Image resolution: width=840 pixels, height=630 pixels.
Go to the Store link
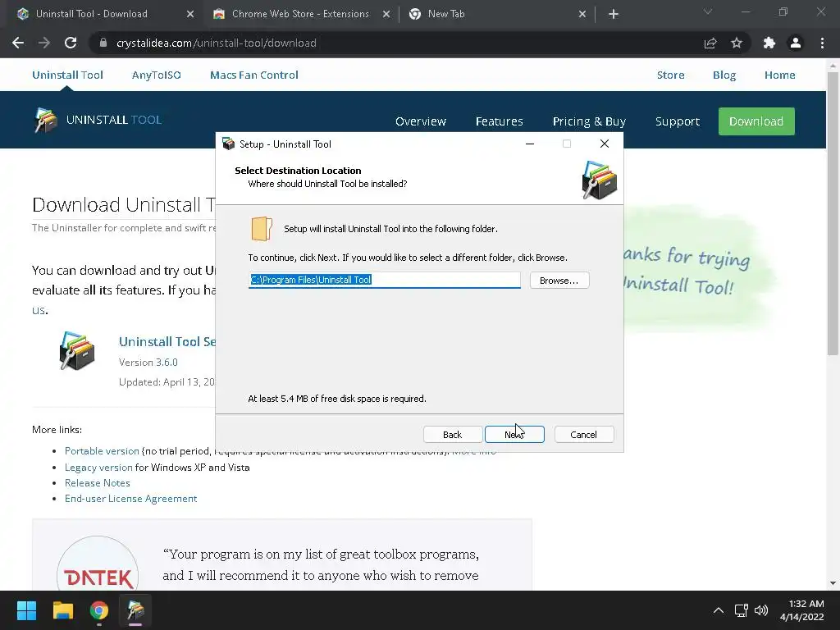click(x=671, y=75)
